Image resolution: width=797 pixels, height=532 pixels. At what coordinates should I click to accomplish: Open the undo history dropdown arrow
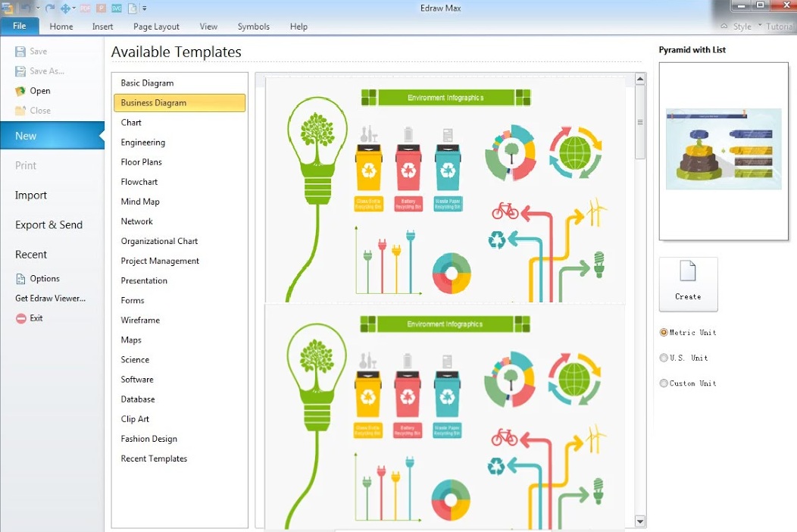[x=37, y=8]
